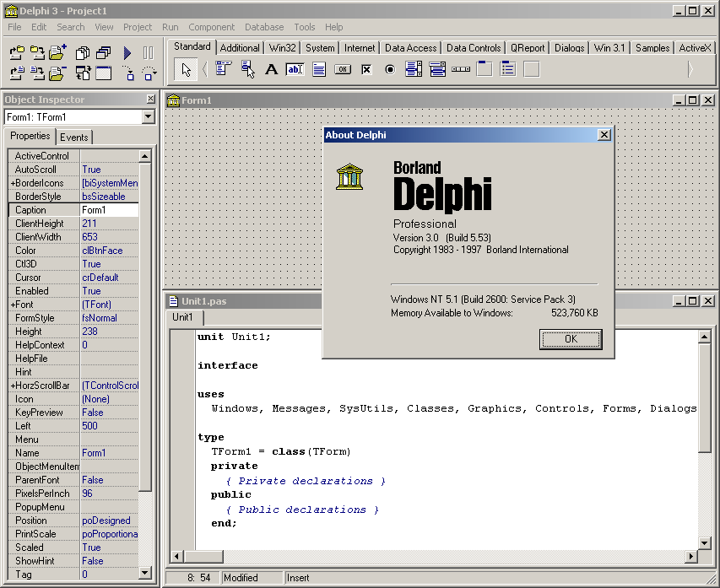This screenshot has height=588, width=720.
Task: Switch to the Additional palette tab
Action: click(240, 48)
